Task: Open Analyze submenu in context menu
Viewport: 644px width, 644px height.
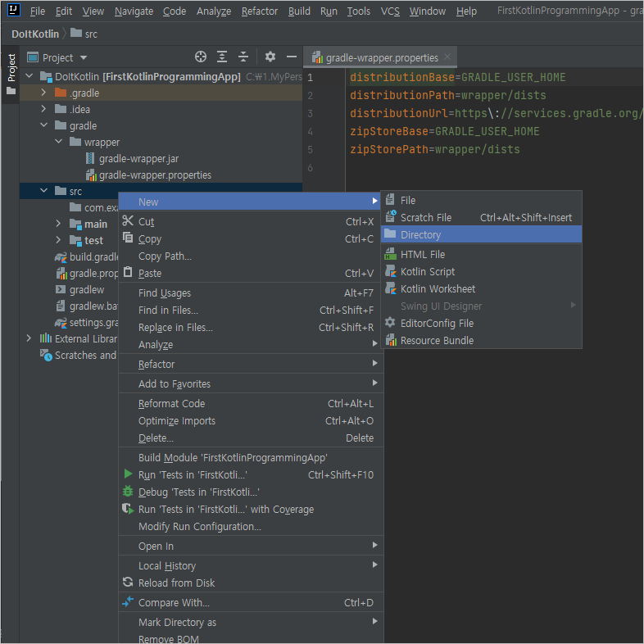Action: coord(251,345)
